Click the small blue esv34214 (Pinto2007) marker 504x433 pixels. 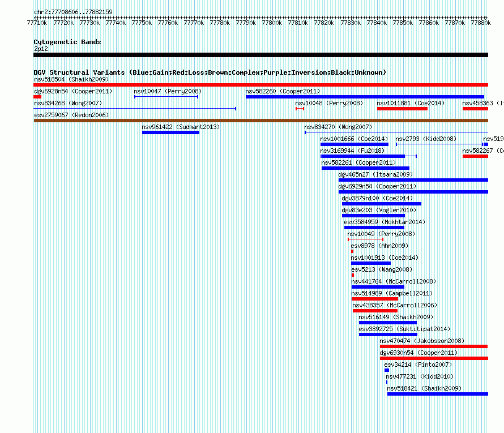387,370
